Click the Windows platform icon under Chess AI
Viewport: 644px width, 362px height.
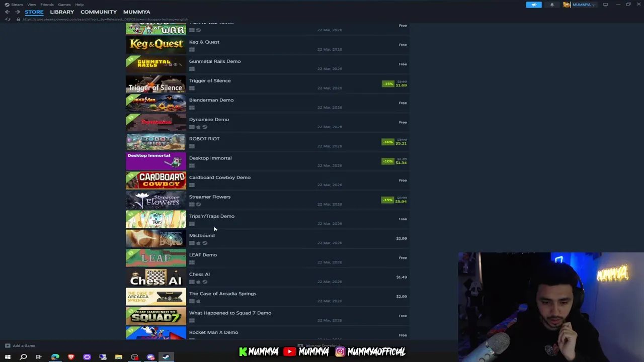click(192, 282)
